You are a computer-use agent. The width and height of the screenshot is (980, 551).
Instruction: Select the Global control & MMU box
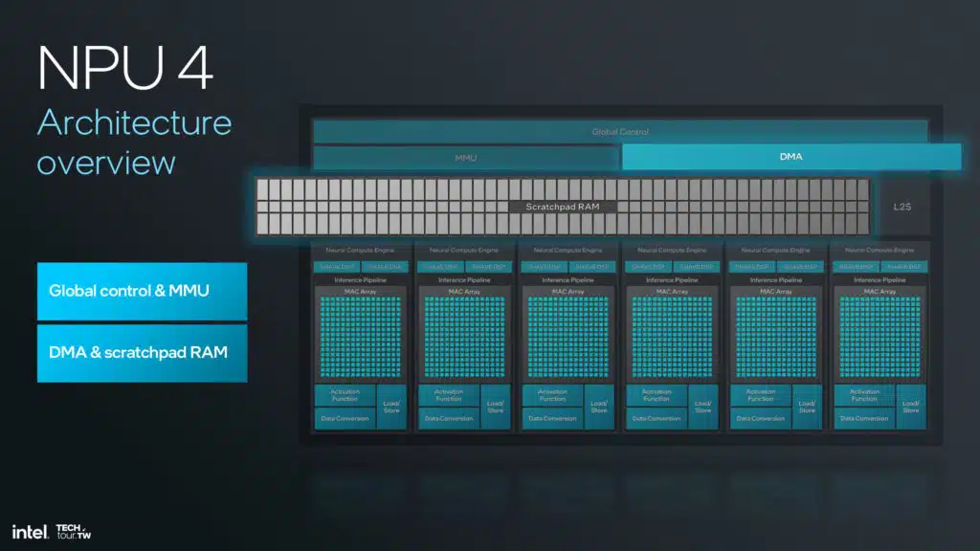point(142,291)
